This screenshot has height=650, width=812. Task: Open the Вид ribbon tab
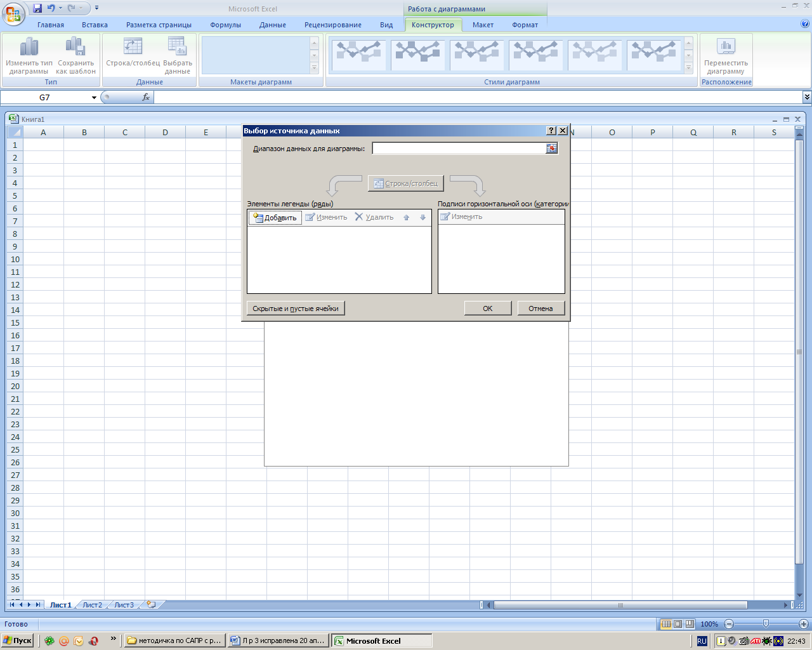pos(386,25)
